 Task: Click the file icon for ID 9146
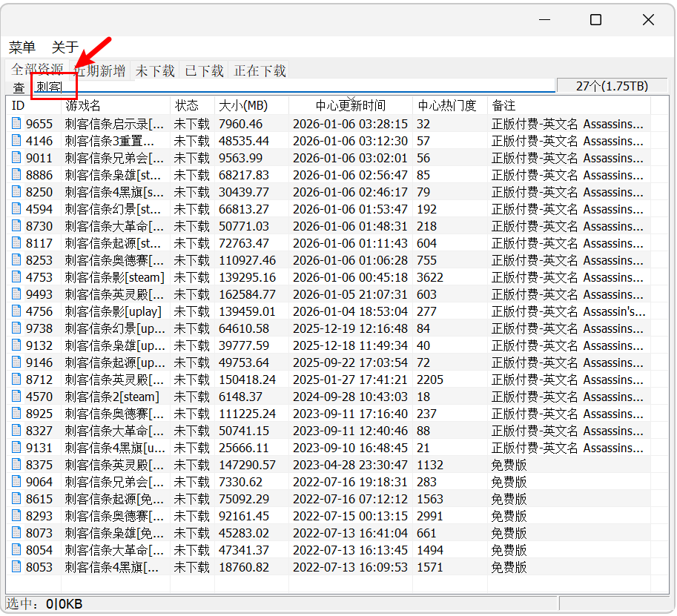(x=16, y=362)
